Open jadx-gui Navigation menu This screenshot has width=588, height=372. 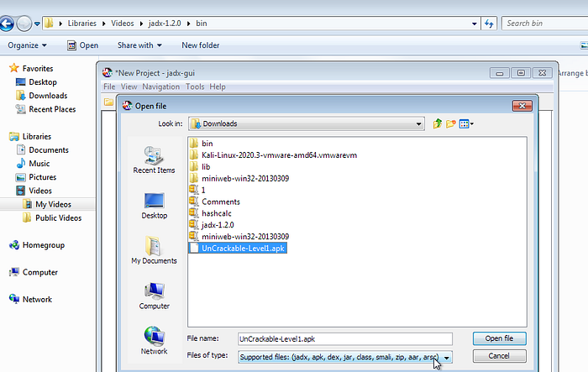(x=161, y=86)
